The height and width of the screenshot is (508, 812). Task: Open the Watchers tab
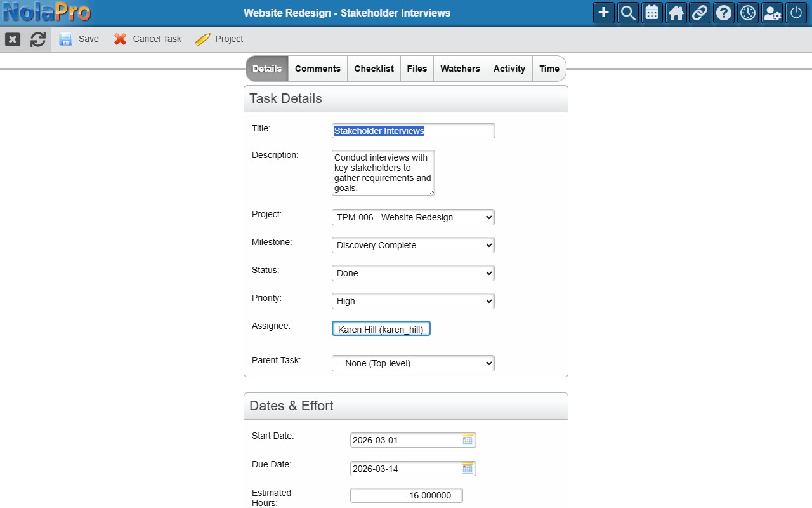coord(460,69)
